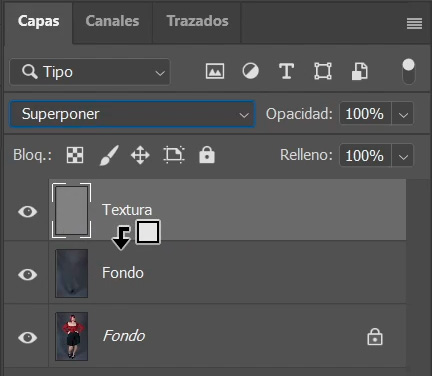Lock position move arrows icon
432x376 pixels.
point(140,155)
